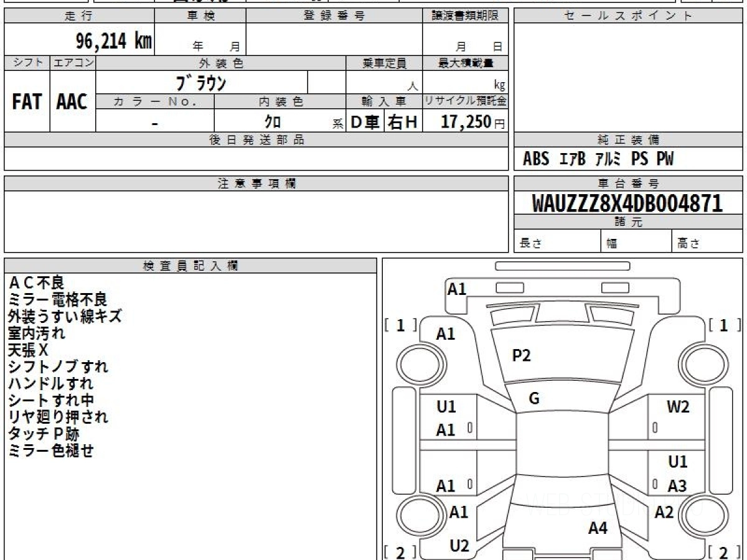Click the P2 mark on the hood

point(521,356)
